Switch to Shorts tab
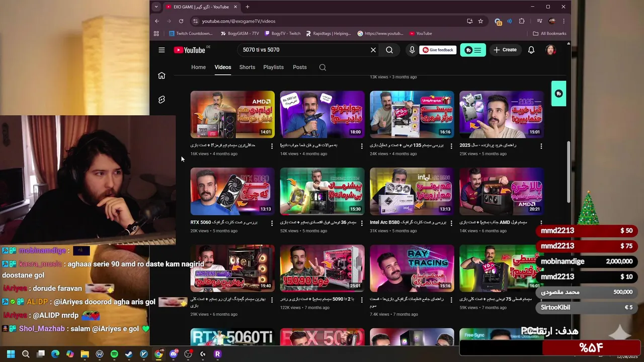Image resolution: width=644 pixels, height=362 pixels. [247, 67]
